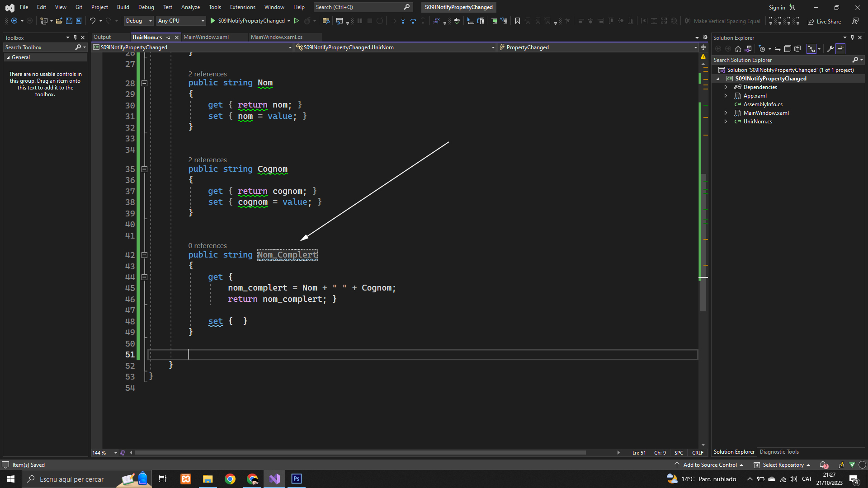Click the Save All toolbar icon
This screenshot has width=868, height=488.
(x=79, y=21)
